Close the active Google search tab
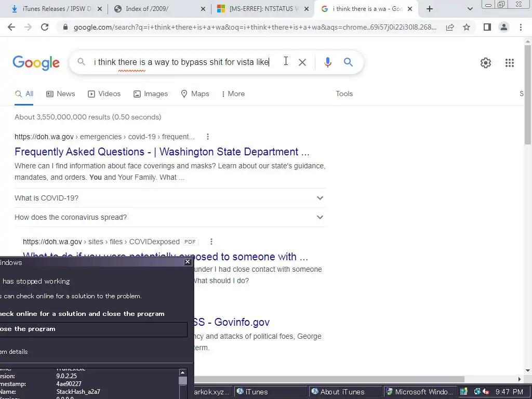This screenshot has height=399, width=532. click(410, 9)
